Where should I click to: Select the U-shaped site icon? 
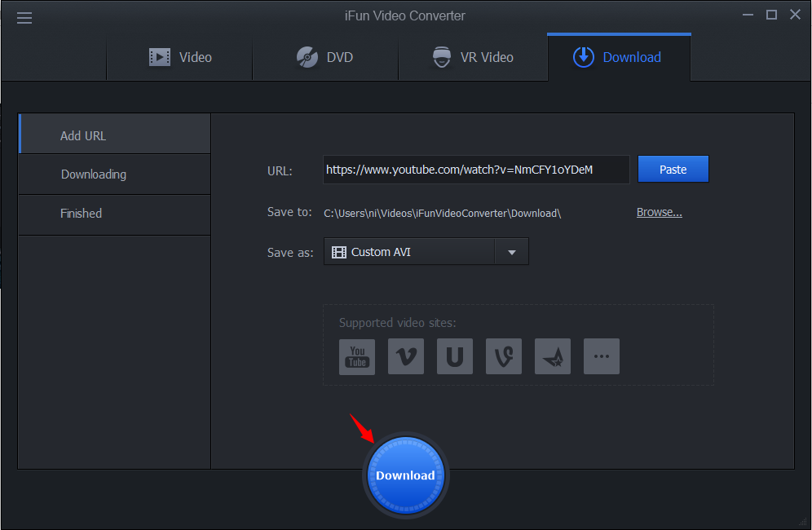coord(455,356)
